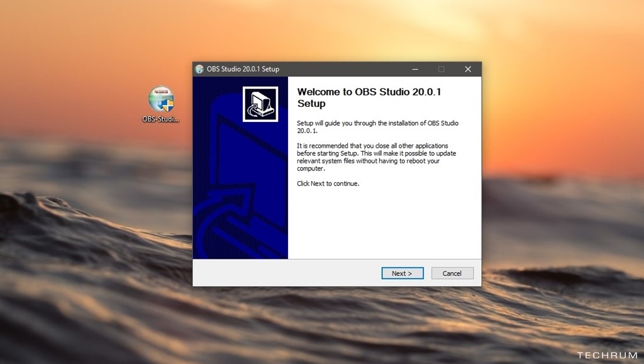Click the "Click Next to continue" text

click(x=328, y=184)
